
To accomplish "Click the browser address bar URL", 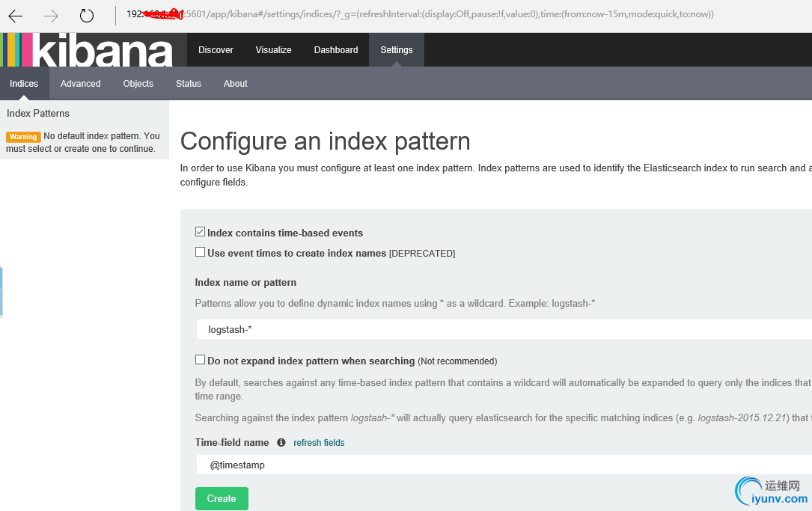I will coord(420,14).
